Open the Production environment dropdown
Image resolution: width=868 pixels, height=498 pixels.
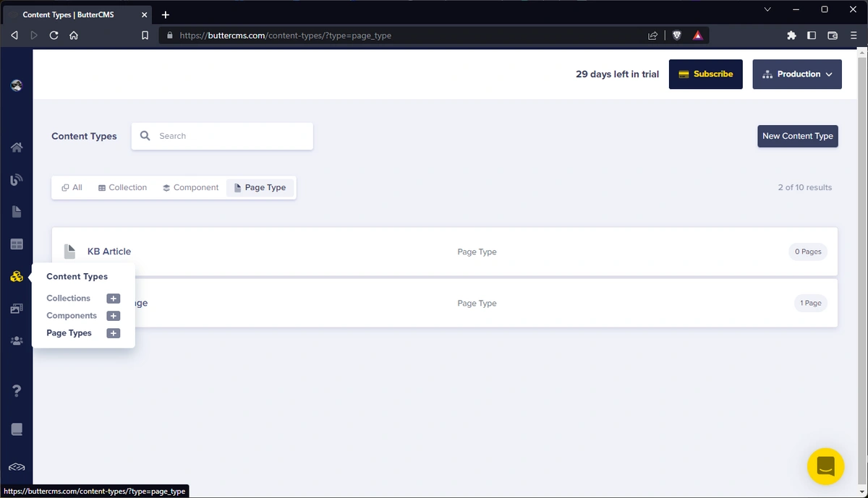(797, 74)
